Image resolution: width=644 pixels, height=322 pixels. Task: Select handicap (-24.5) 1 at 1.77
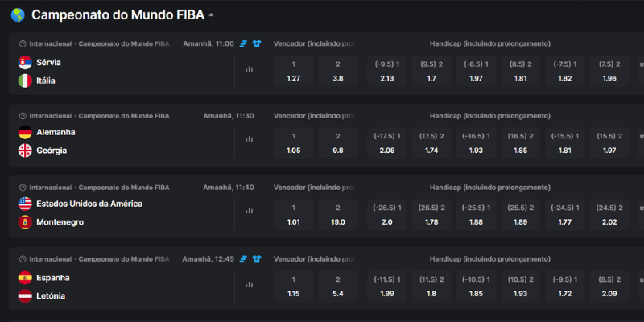565,214
